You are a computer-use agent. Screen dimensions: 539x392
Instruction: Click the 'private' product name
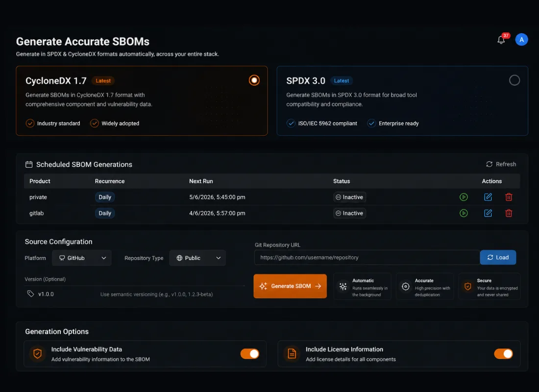pyautogui.click(x=38, y=197)
